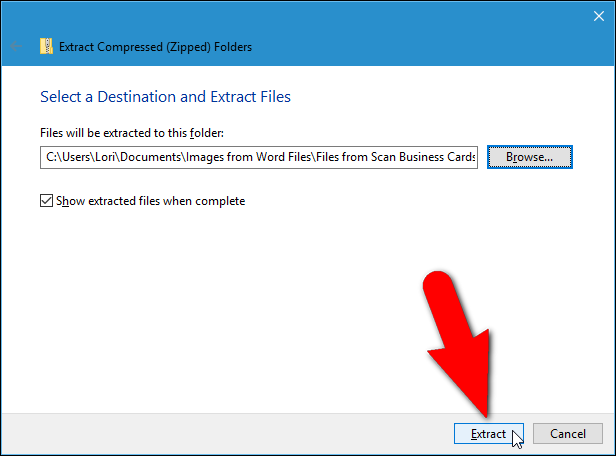Place cursor at "C:" in path field
616x456 pixels.
click(51, 157)
